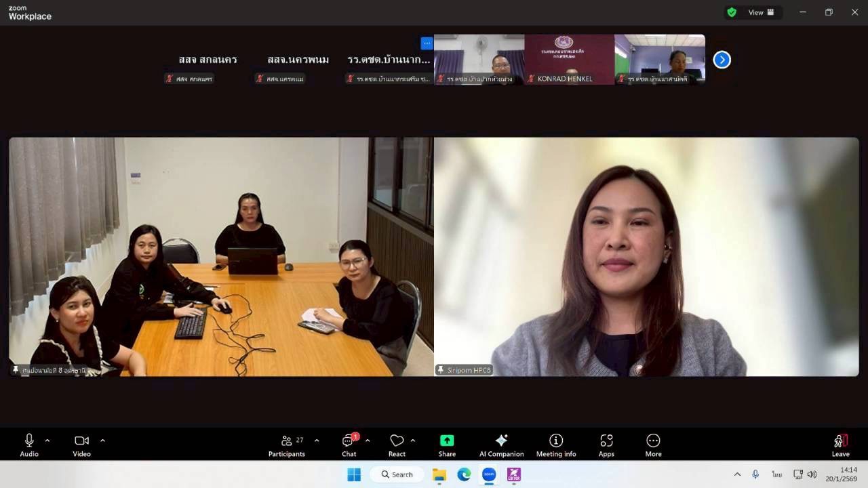Open the View layout menu

point(761,12)
